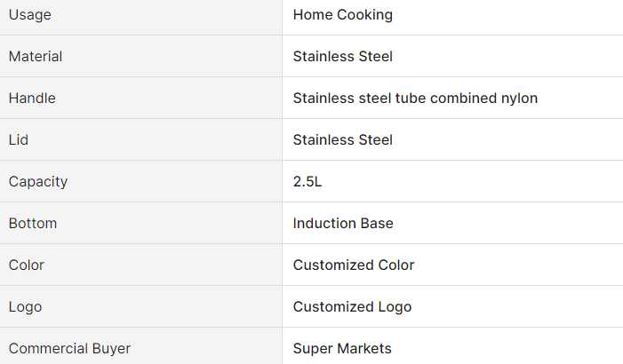
Task: Click the Logo row label
Action: pos(25,307)
